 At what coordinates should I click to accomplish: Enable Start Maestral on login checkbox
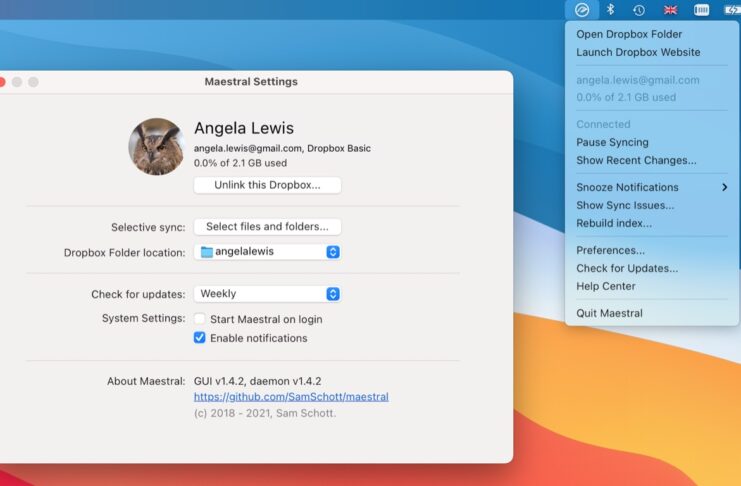pos(199,319)
